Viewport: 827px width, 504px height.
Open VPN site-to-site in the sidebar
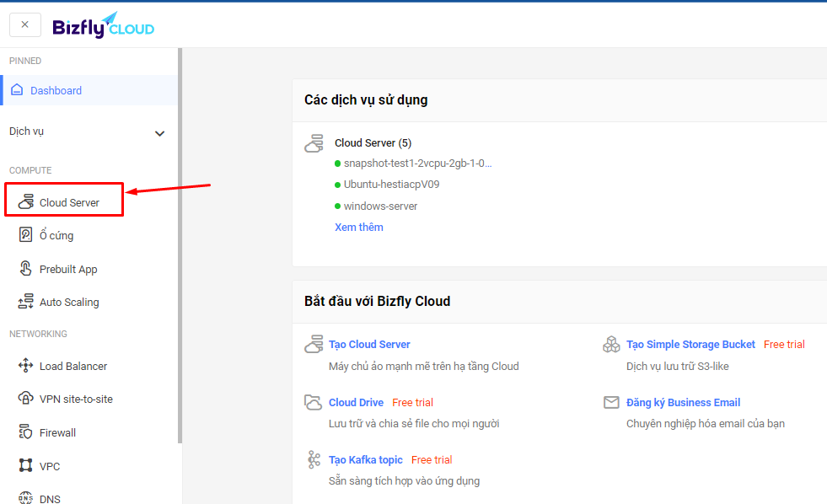[x=76, y=399]
